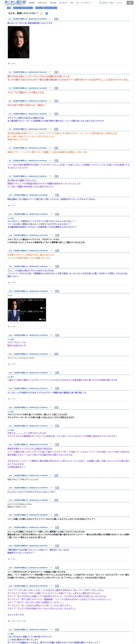
Task: Like post 1 with its heart icon
Action: click(49, 19)
